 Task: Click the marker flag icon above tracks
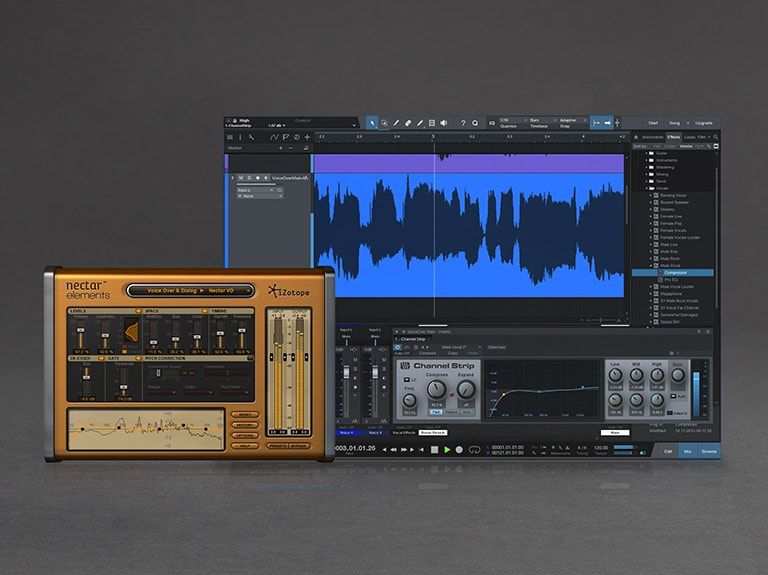tap(286, 137)
